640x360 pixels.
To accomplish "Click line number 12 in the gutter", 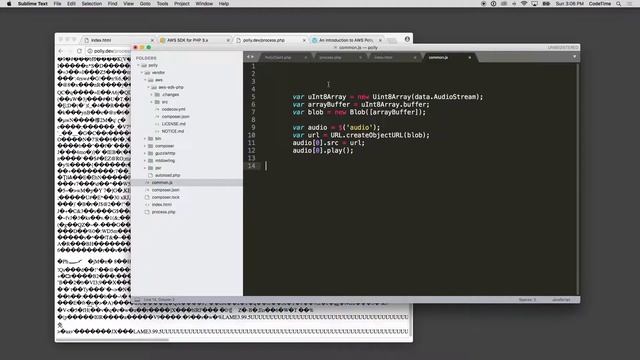I will tap(251, 151).
